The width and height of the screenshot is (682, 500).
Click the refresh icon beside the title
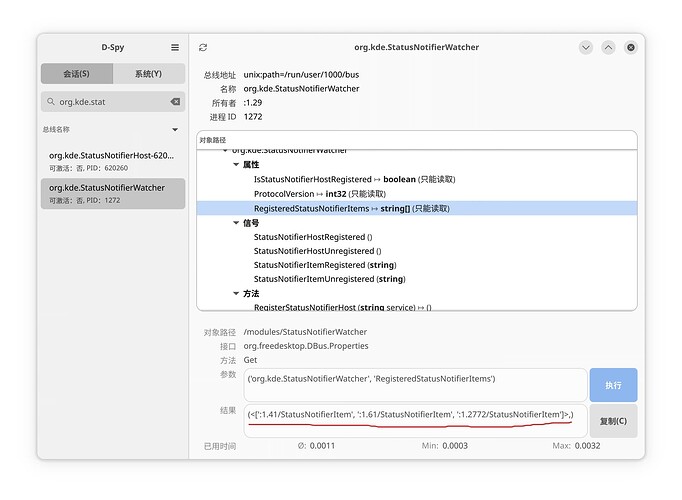[x=203, y=47]
